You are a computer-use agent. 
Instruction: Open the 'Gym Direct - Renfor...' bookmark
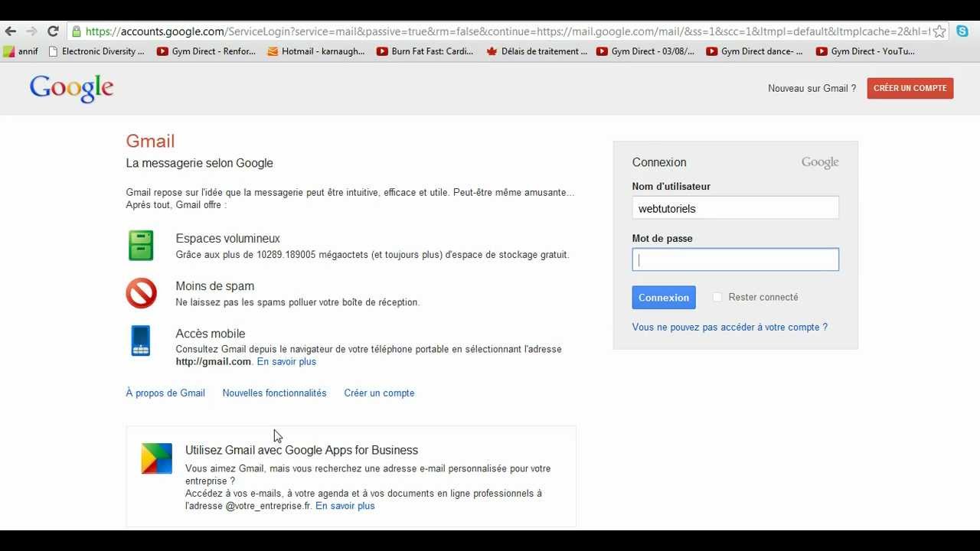[206, 51]
